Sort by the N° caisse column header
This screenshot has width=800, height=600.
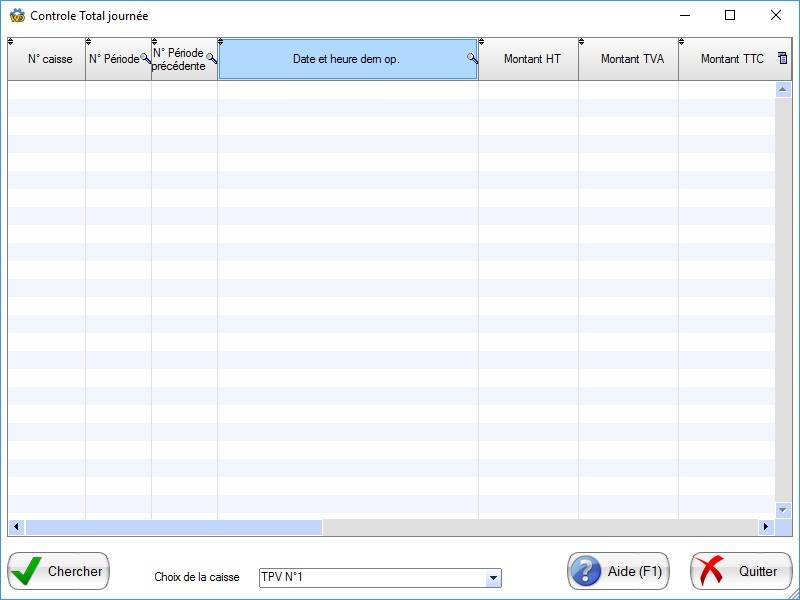(49, 59)
